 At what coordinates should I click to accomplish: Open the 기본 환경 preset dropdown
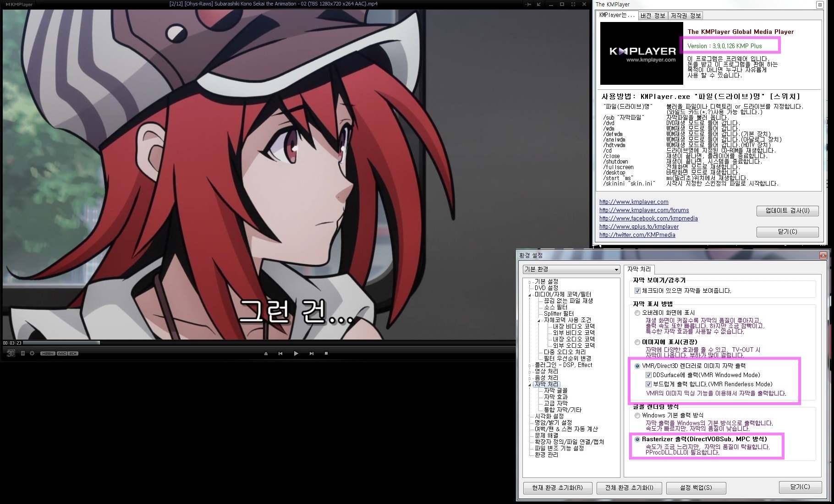(571, 269)
